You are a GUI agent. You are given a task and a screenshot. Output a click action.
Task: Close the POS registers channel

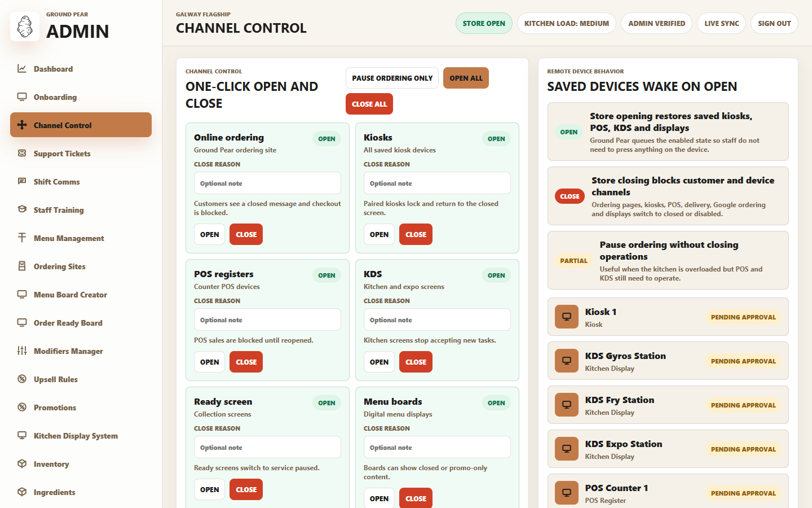(246, 362)
